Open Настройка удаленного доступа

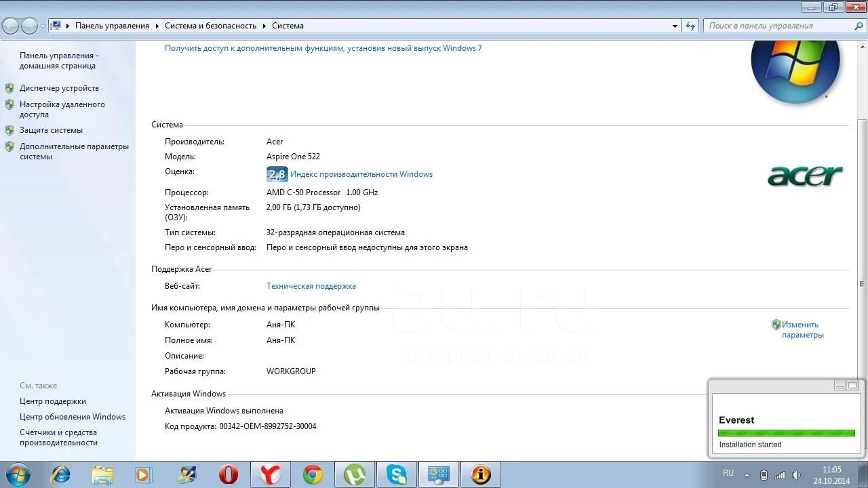click(62, 110)
